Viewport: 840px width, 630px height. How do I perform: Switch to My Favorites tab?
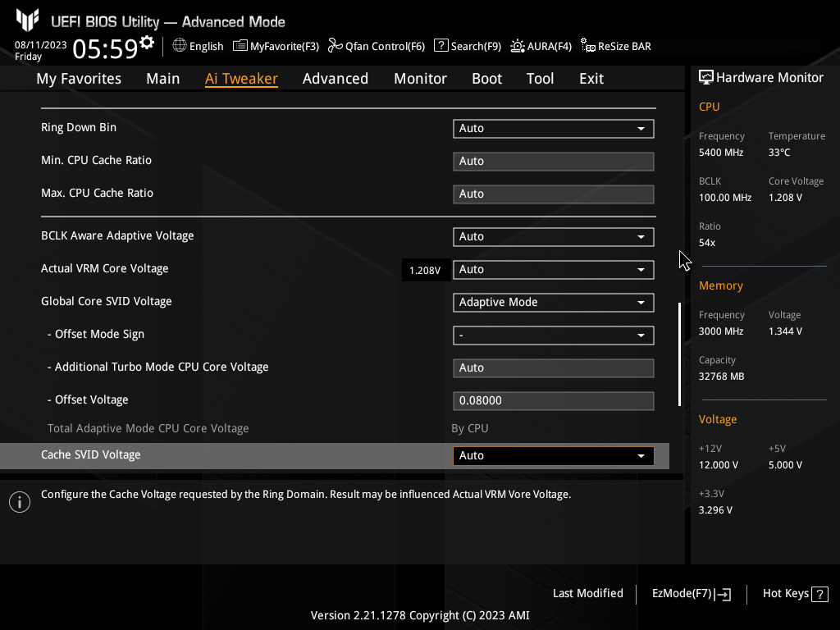[x=79, y=79]
